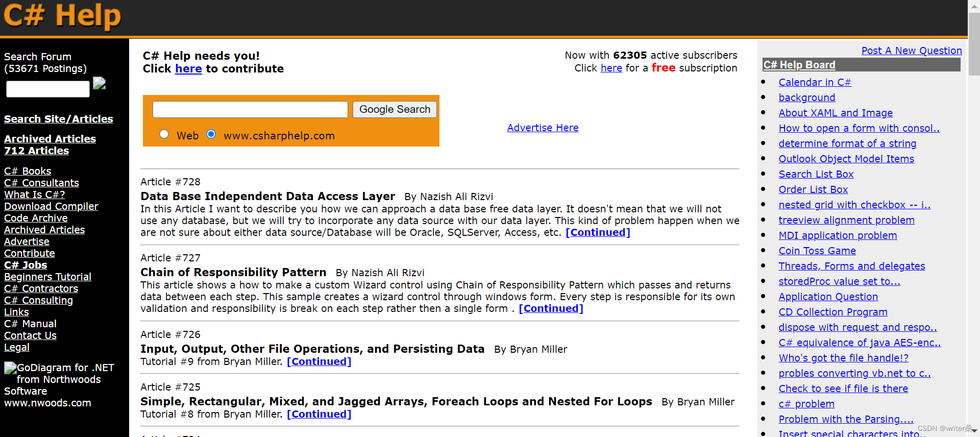Visit the C# Jobs page
The width and height of the screenshot is (980, 437).
[x=26, y=265]
